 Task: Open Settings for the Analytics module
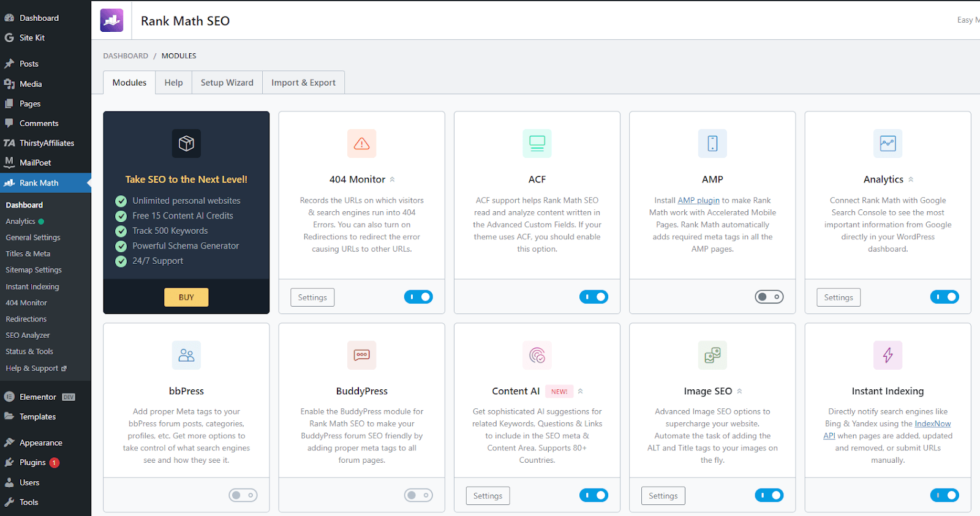839,297
